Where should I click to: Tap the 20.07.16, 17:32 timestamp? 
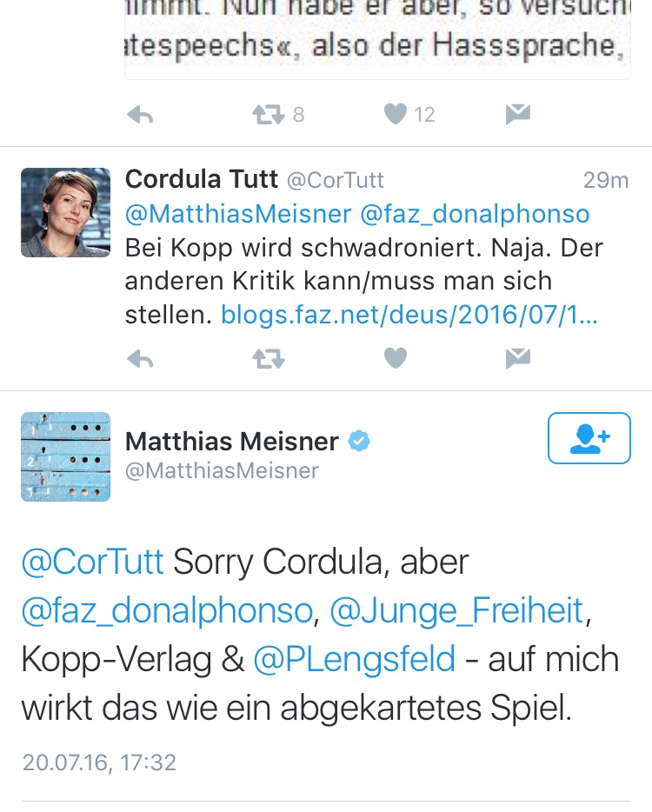[99, 762]
